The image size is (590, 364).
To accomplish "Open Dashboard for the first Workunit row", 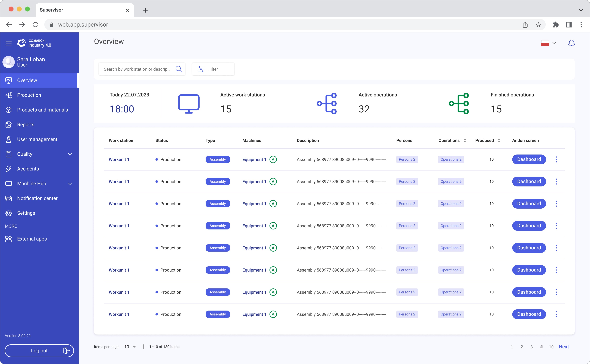I will tap(529, 159).
